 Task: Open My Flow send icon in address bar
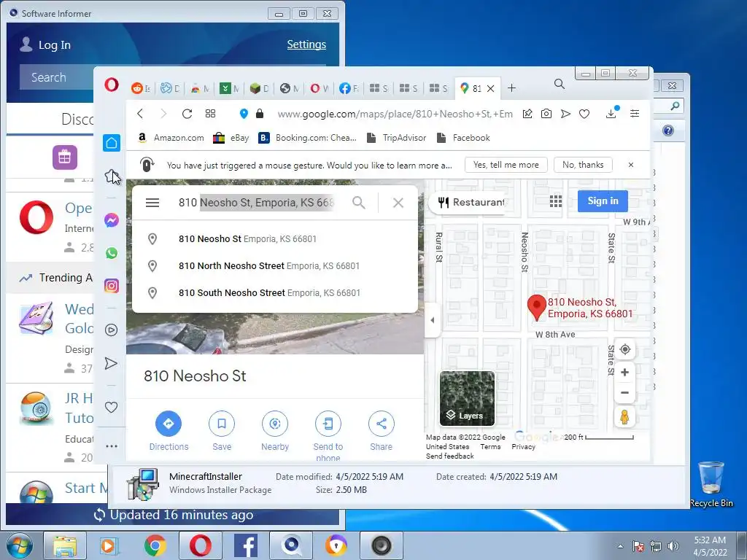pyautogui.click(x=565, y=113)
